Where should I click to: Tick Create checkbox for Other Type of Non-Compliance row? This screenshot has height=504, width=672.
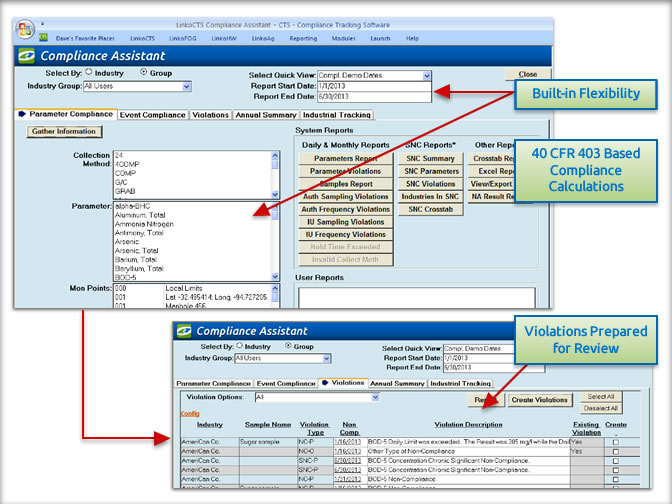coord(616,451)
